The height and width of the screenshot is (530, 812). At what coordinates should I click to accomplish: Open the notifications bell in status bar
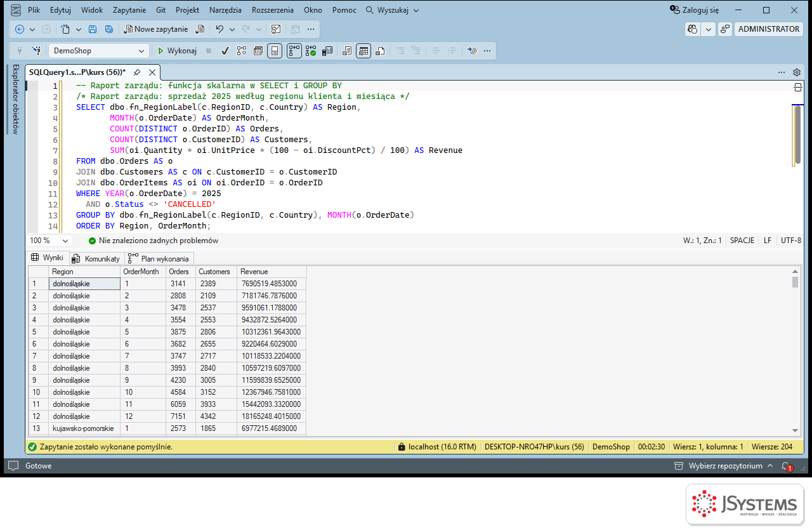(786, 466)
